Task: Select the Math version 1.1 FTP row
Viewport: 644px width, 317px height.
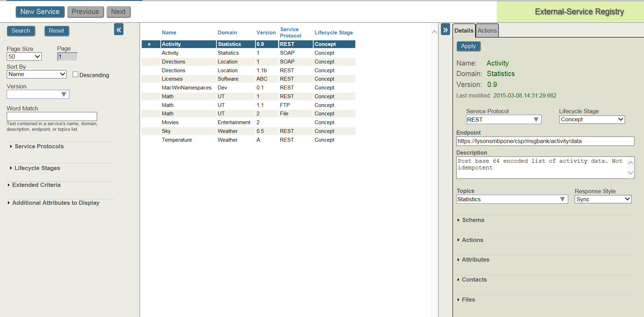Action: coord(248,105)
